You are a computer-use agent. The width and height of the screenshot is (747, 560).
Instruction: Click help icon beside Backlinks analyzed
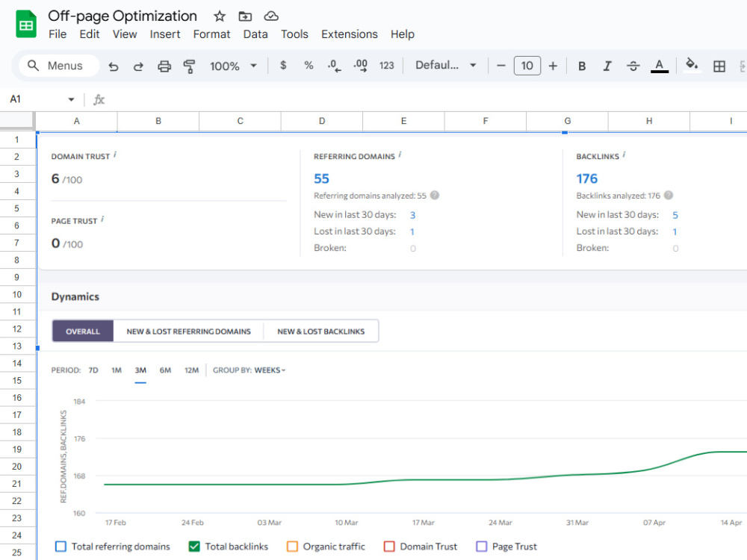pos(669,195)
